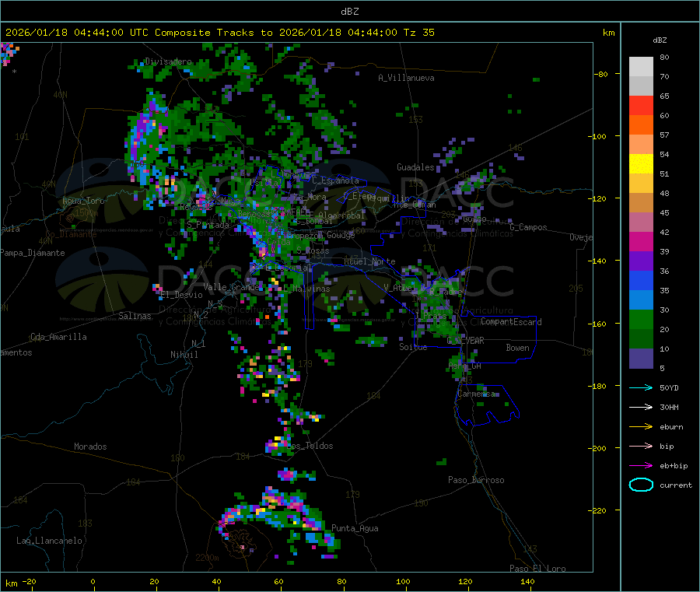Click the Nihuil place label
The width and height of the screenshot is (700, 592).
point(184,355)
